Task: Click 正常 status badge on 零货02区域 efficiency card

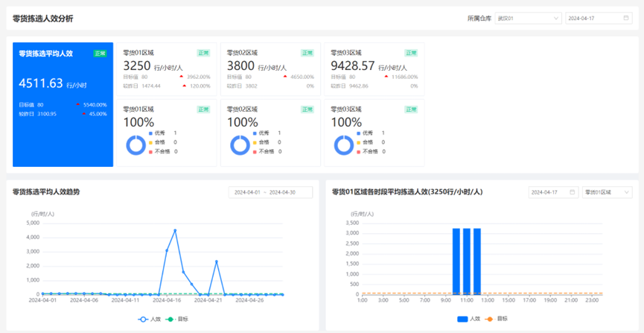Action: point(307,53)
